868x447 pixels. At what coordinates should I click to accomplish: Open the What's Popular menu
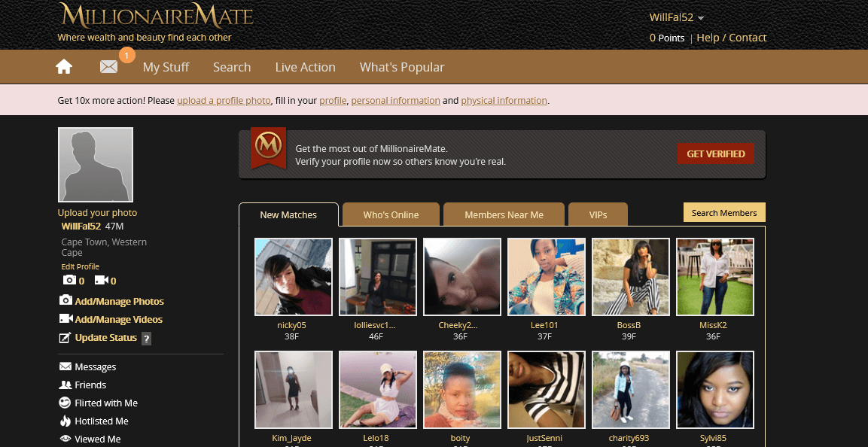click(402, 67)
